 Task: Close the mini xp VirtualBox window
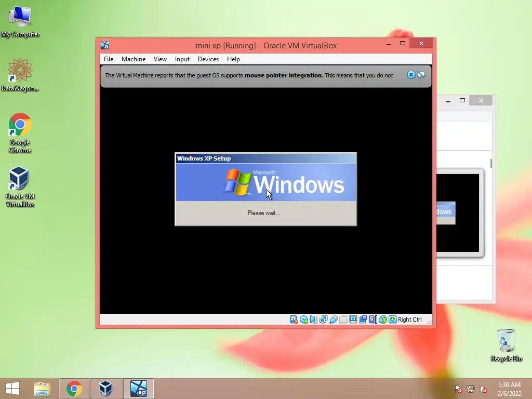(x=421, y=44)
